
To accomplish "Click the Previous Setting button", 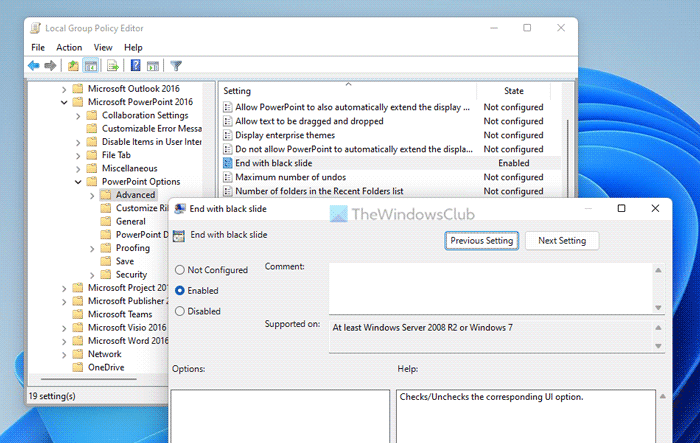I will point(481,241).
